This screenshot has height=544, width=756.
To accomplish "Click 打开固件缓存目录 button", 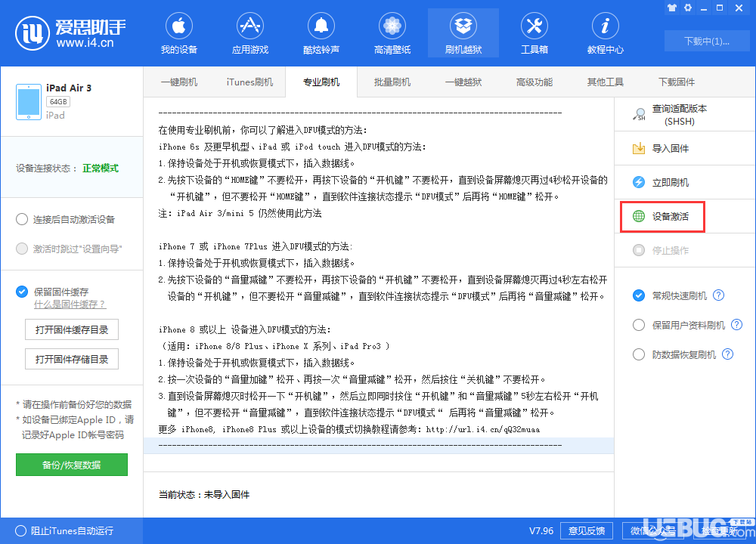I will [71, 329].
